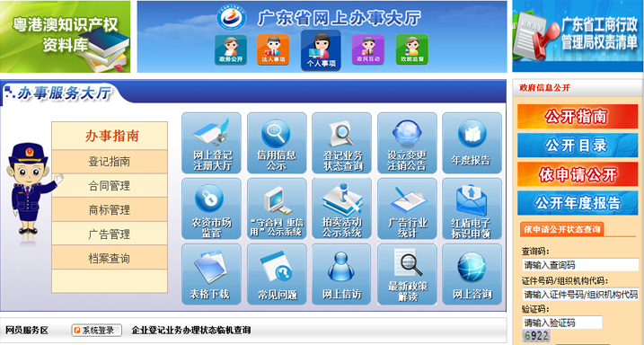Viewport: 644px width, 345px height.
Task: Open the 粤港澳知识产权资料库 banner
Action: click(66, 37)
